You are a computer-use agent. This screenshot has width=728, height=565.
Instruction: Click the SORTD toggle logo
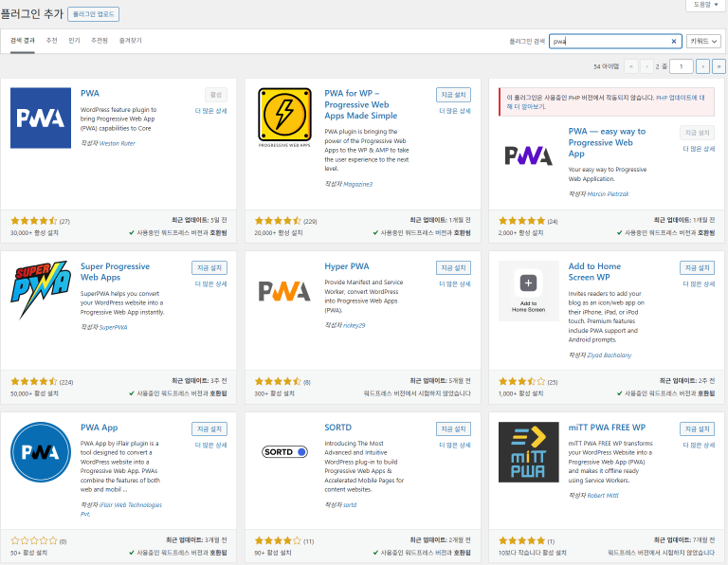[x=284, y=452]
